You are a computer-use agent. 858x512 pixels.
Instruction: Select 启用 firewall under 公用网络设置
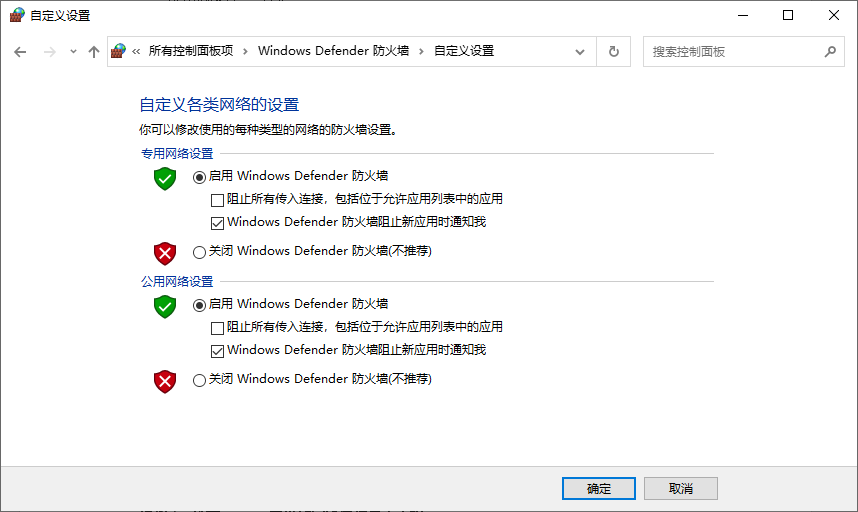pos(199,305)
